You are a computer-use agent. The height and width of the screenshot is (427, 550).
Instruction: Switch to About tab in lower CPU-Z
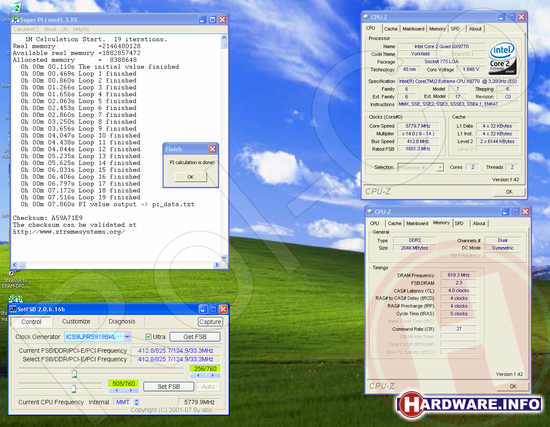(x=479, y=223)
